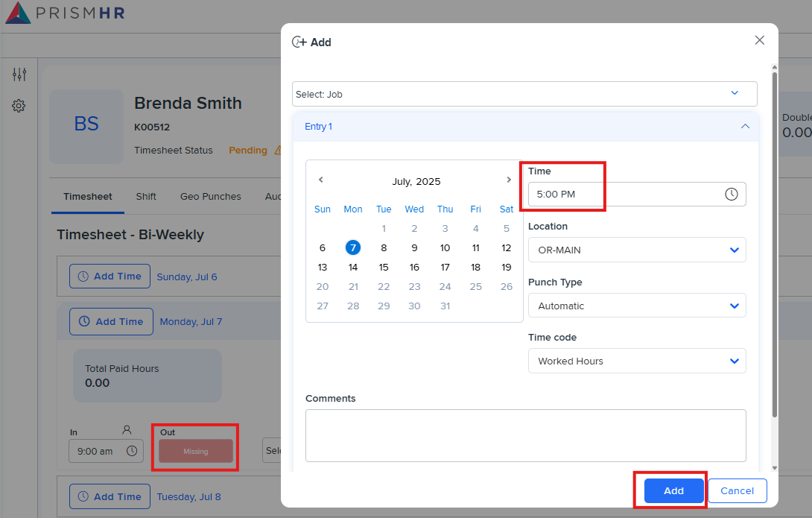The width and height of the screenshot is (812, 518).
Task: Click the blue Add button
Action: (672, 490)
